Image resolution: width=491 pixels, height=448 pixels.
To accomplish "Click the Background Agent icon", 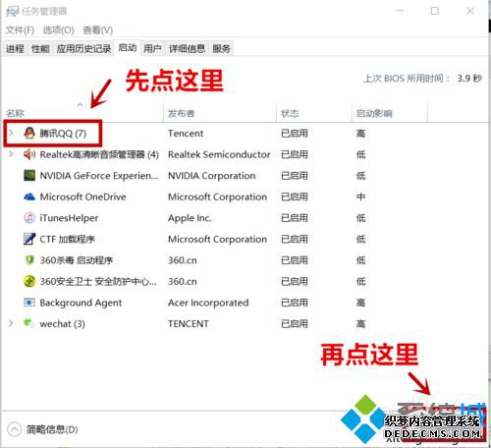I will tap(29, 303).
